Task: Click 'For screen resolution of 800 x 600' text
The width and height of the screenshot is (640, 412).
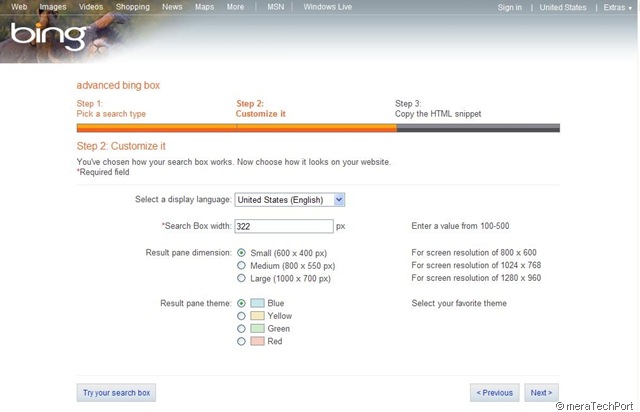Action: point(474,252)
